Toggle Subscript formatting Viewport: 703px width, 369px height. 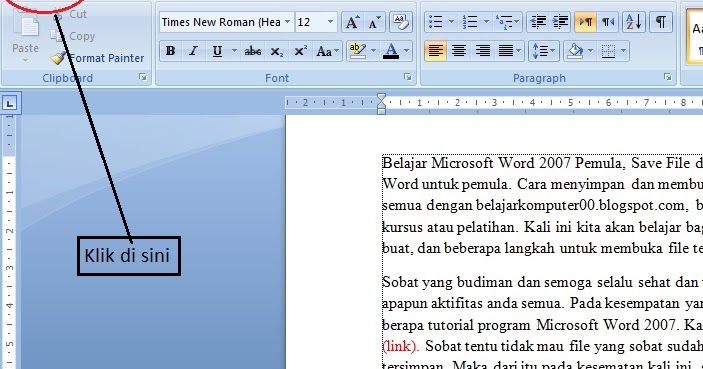tap(277, 51)
